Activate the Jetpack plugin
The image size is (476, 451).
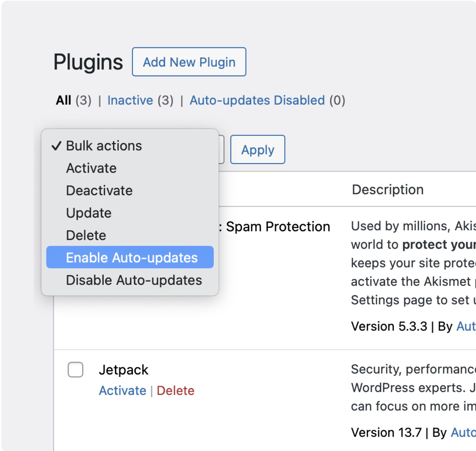pyautogui.click(x=122, y=390)
